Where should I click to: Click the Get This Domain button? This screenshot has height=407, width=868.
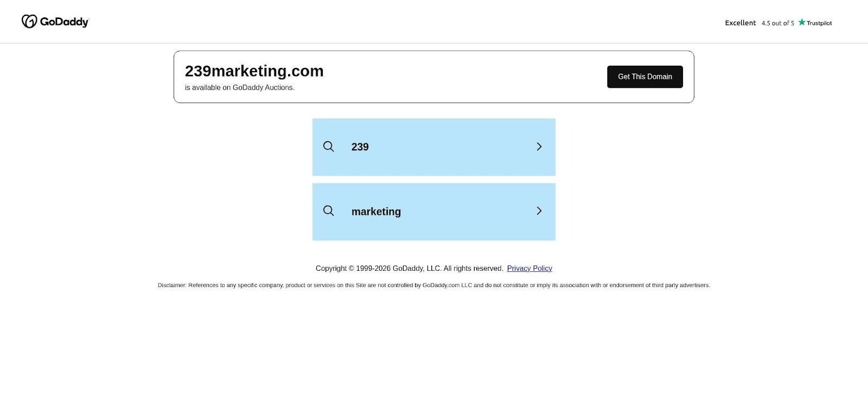click(x=645, y=77)
